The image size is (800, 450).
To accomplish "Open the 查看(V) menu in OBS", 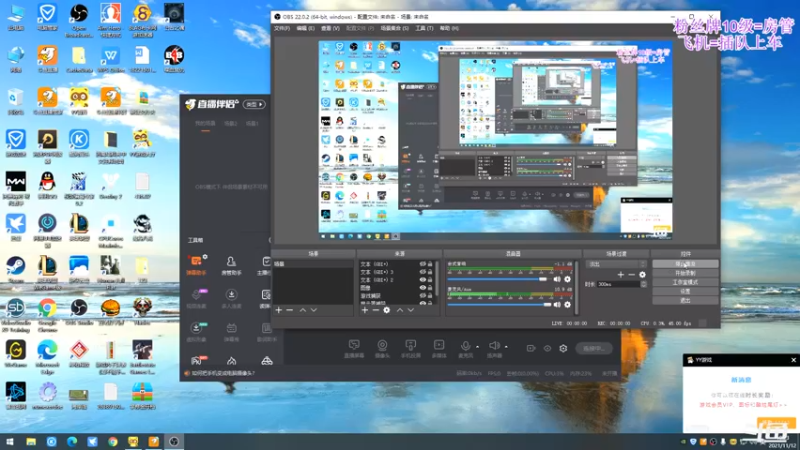I will pos(330,29).
